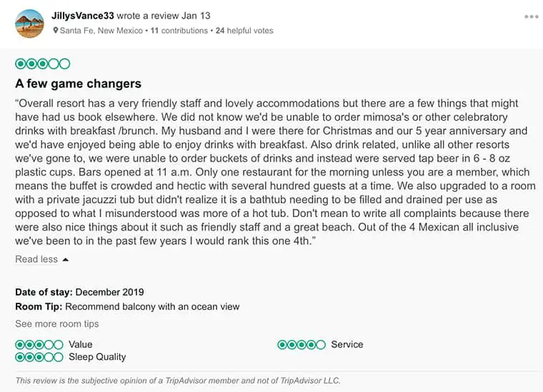This screenshot has width=543, height=392.
Task: Click the Service bubble rating icon
Action: coord(302,345)
